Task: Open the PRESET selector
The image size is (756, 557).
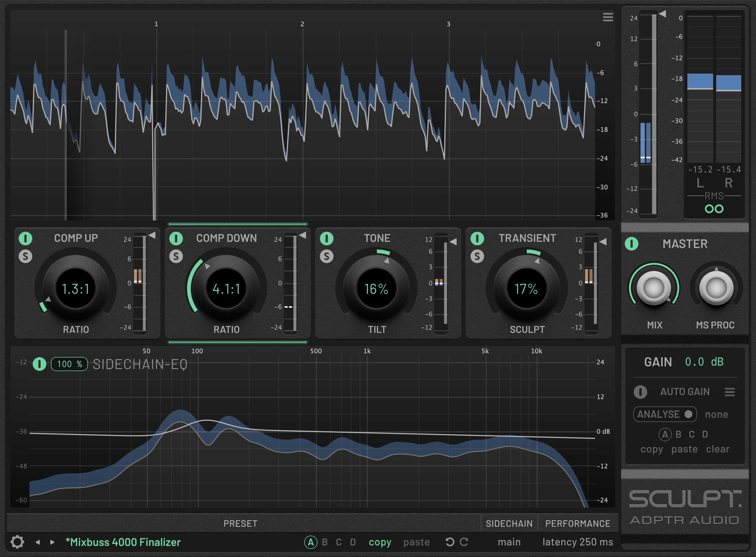Action: [240, 523]
